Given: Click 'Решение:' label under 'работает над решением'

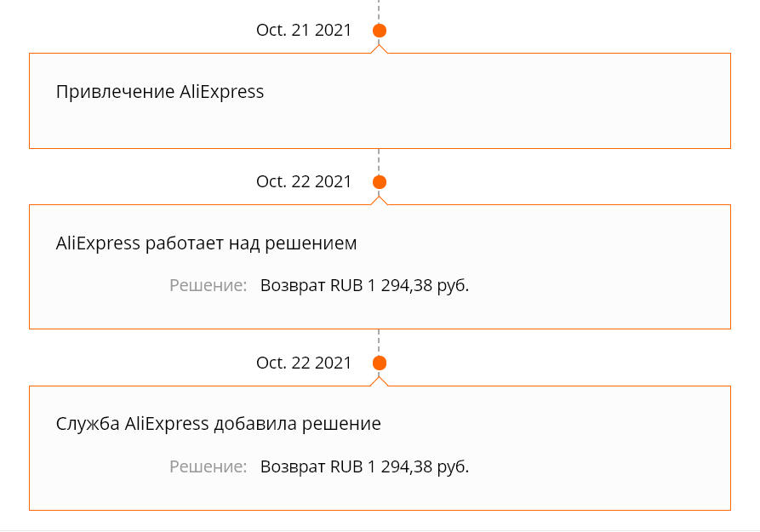Looking at the screenshot, I should (x=208, y=286).
